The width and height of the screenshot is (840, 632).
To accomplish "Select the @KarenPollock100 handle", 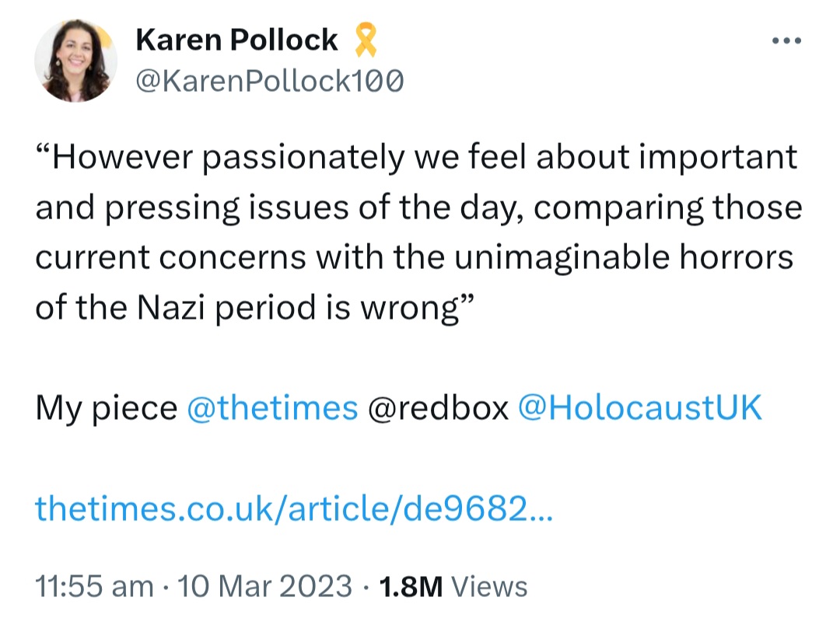I will click(x=269, y=81).
